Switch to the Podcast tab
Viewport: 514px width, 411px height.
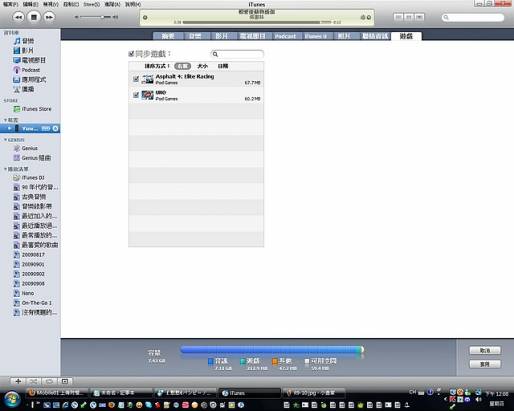pyautogui.click(x=285, y=36)
